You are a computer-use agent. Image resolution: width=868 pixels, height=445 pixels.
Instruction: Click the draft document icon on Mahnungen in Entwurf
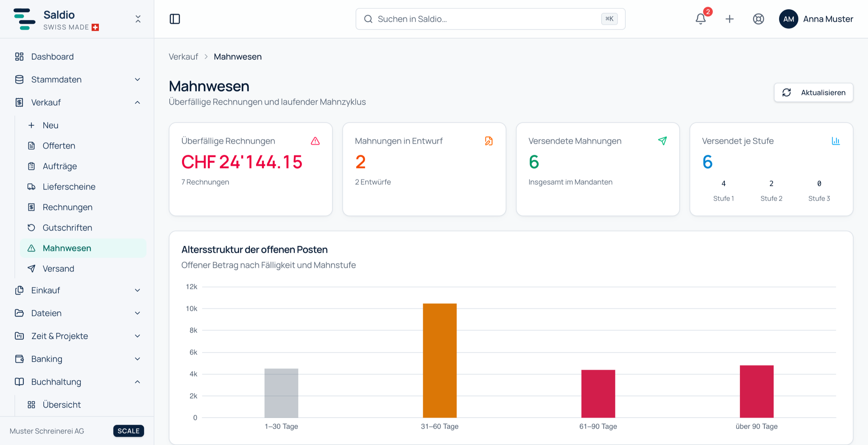coord(489,141)
